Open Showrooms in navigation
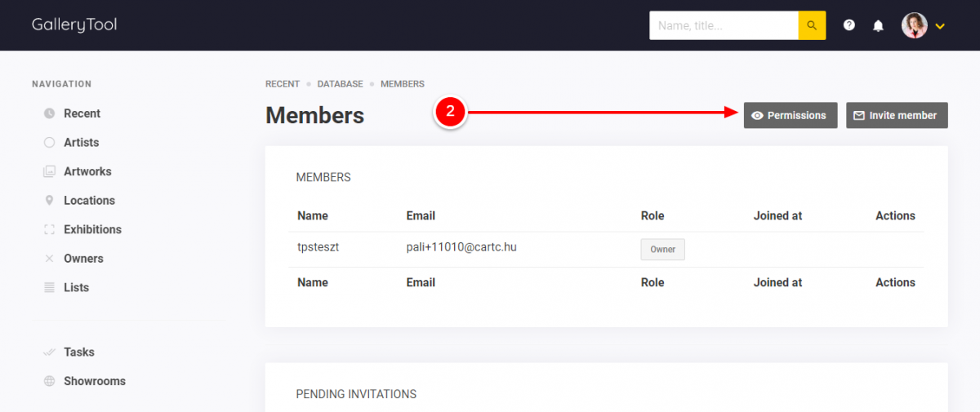 [95, 381]
